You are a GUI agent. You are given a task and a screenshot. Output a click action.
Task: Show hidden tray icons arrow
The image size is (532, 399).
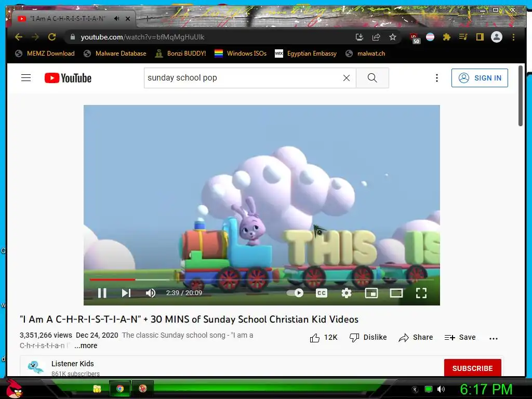point(415,389)
